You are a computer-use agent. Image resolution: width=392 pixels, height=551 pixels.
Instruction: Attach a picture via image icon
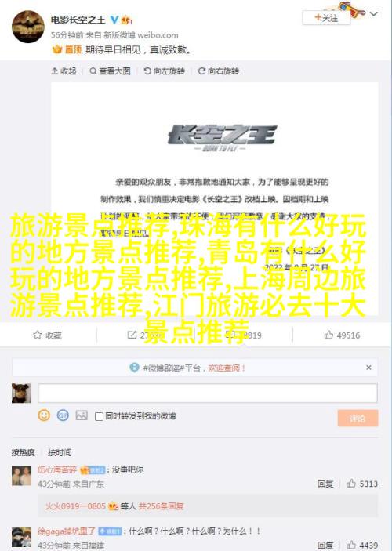(x=82, y=415)
